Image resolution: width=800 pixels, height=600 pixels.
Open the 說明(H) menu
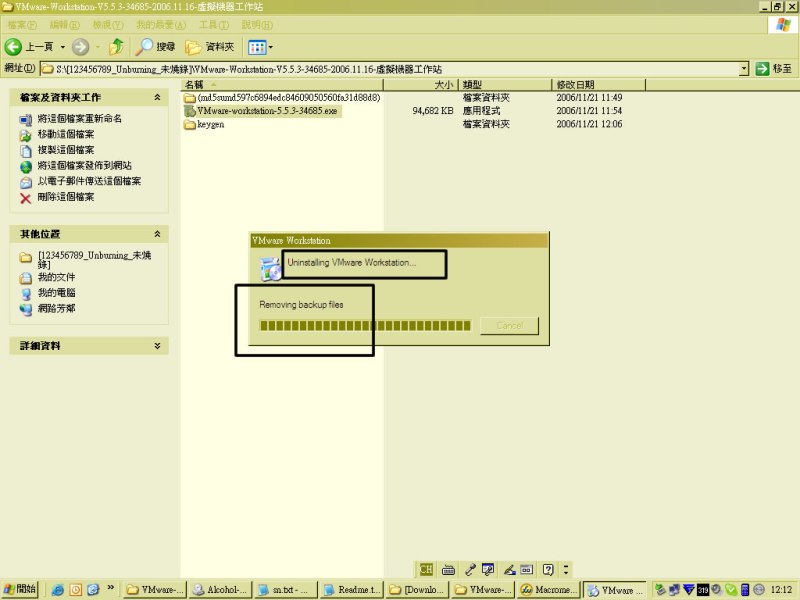257,24
